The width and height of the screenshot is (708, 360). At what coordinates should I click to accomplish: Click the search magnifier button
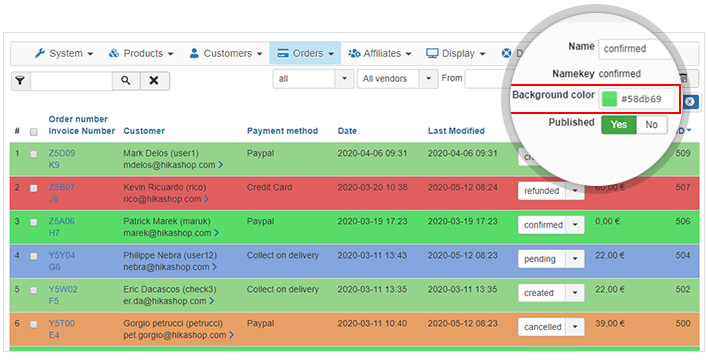pyautogui.click(x=126, y=81)
